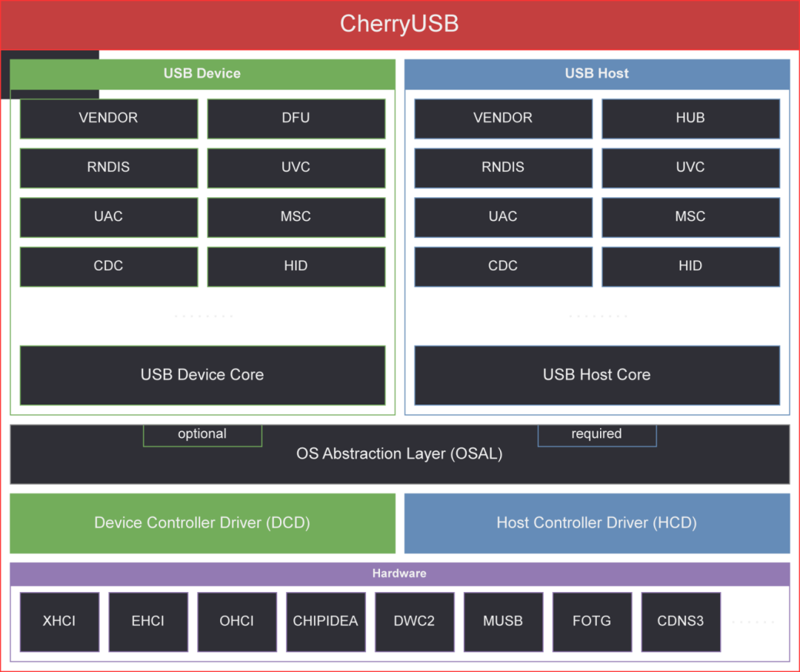
Task: Click the CherryUSB title banner
Action: [x=399, y=24]
